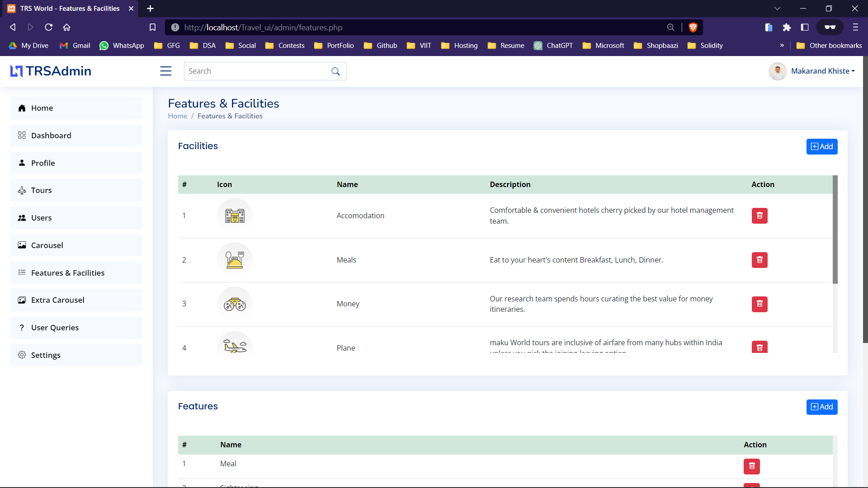
Task: Open the Brave main menu
Action: coord(855,28)
